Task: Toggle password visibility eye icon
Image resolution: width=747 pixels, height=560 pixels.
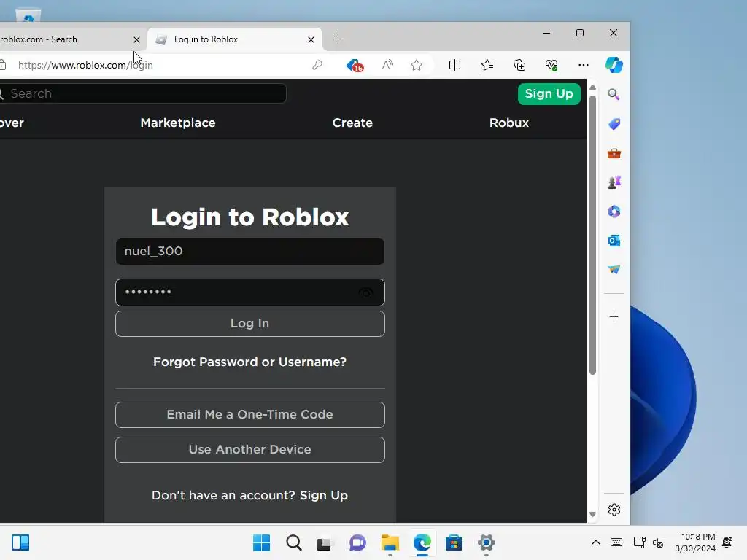Action: click(x=366, y=292)
